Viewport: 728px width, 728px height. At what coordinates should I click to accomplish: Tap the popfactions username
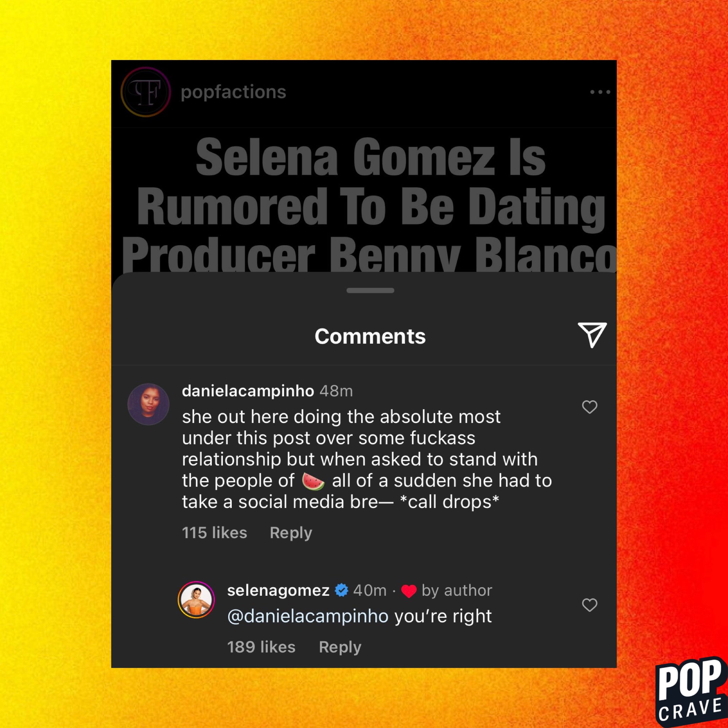234,92
